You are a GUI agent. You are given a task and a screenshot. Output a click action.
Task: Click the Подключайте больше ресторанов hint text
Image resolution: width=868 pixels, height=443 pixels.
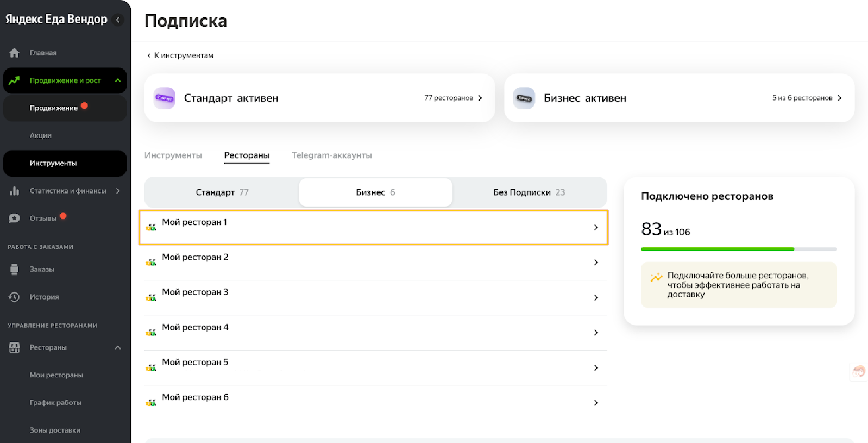(x=738, y=285)
